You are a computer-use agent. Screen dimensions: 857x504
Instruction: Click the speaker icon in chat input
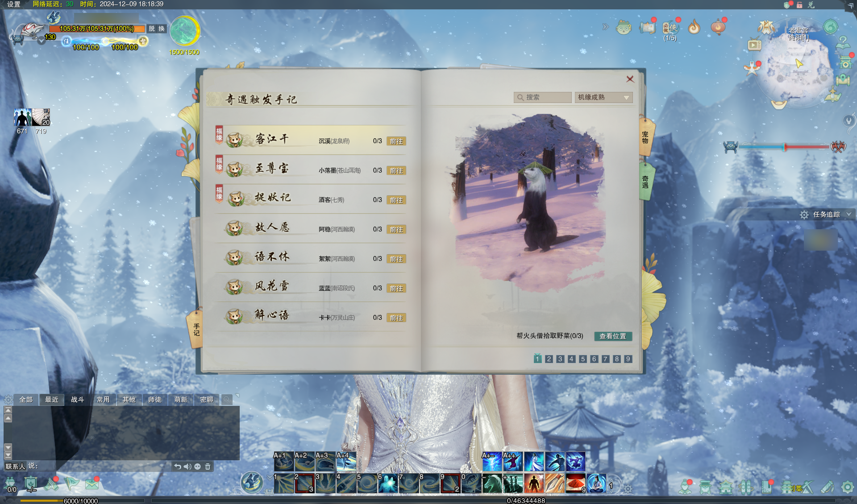(187, 467)
